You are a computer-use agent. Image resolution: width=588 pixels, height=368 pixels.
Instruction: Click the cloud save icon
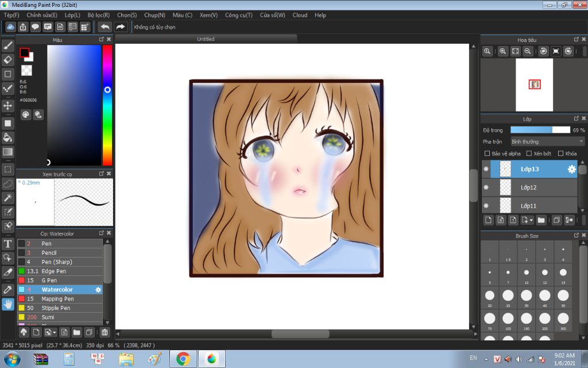coord(10,27)
